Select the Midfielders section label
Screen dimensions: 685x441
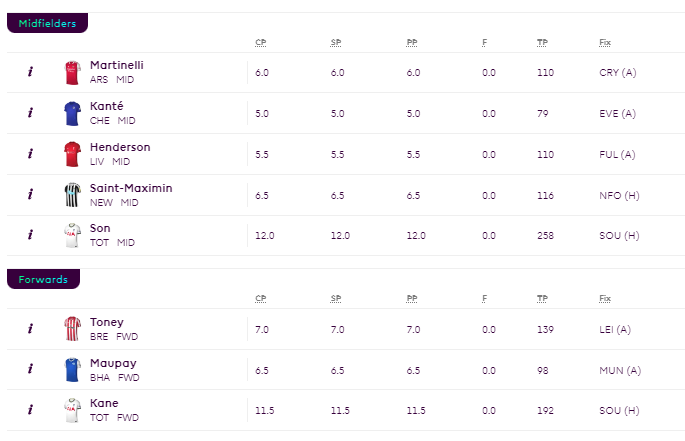(47, 23)
